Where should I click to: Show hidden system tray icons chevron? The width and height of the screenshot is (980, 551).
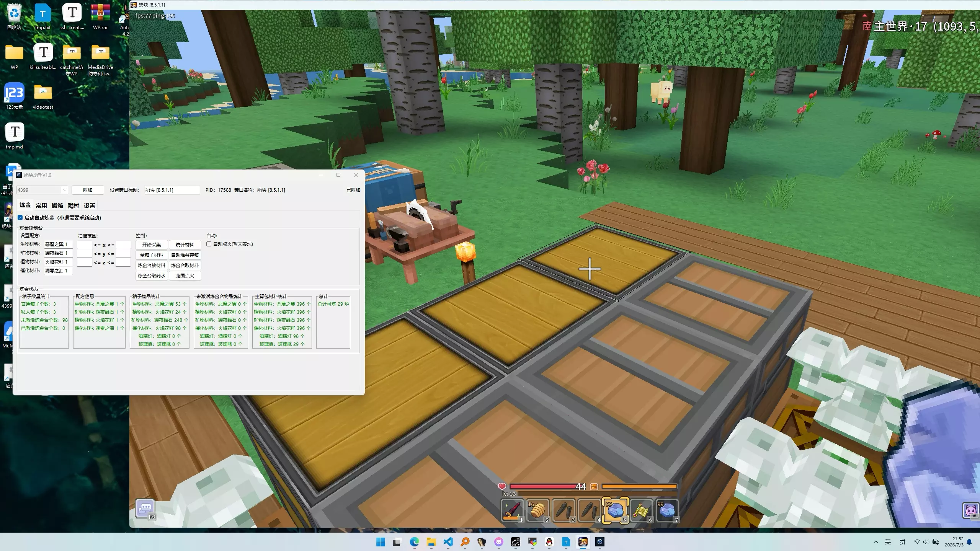pos(875,542)
